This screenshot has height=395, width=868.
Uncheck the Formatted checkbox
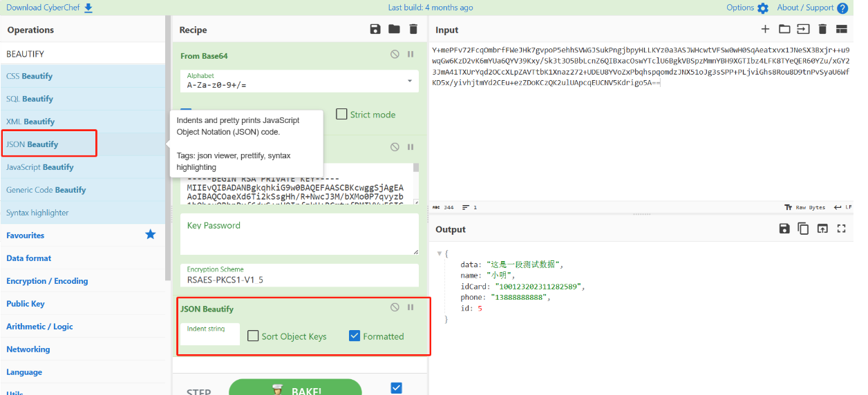tap(355, 336)
